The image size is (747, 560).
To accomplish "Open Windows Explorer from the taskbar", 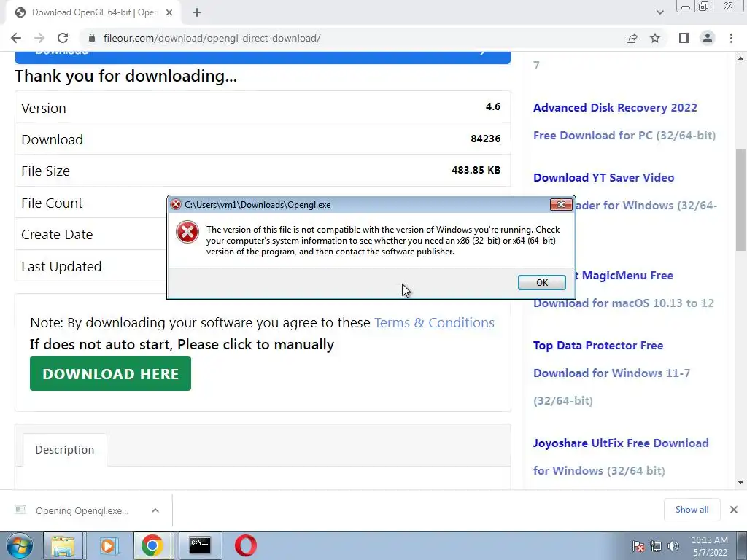I will (63, 545).
